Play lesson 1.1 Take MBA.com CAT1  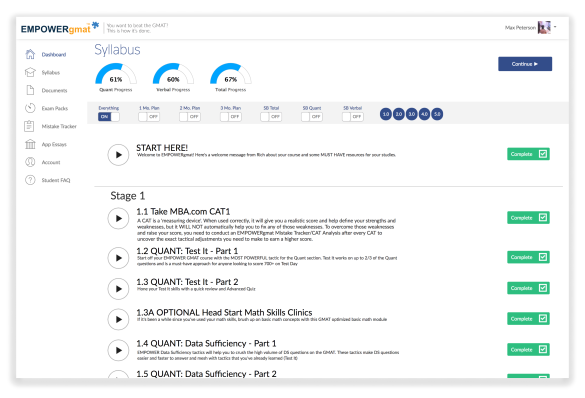tap(118, 218)
